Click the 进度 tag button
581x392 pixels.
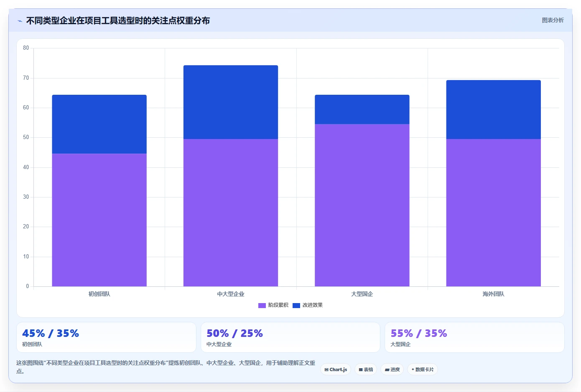click(392, 369)
